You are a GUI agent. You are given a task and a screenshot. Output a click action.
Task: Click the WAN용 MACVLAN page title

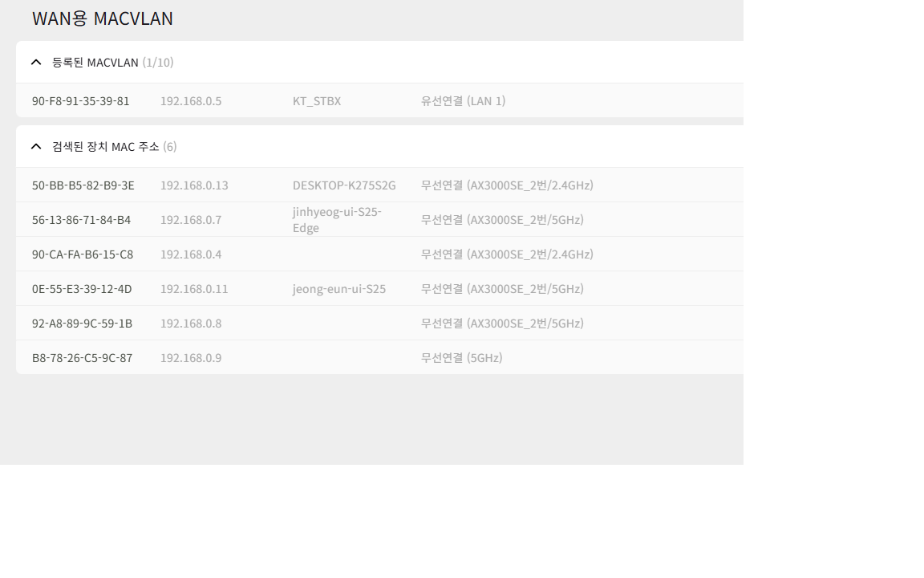click(x=103, y=18)
